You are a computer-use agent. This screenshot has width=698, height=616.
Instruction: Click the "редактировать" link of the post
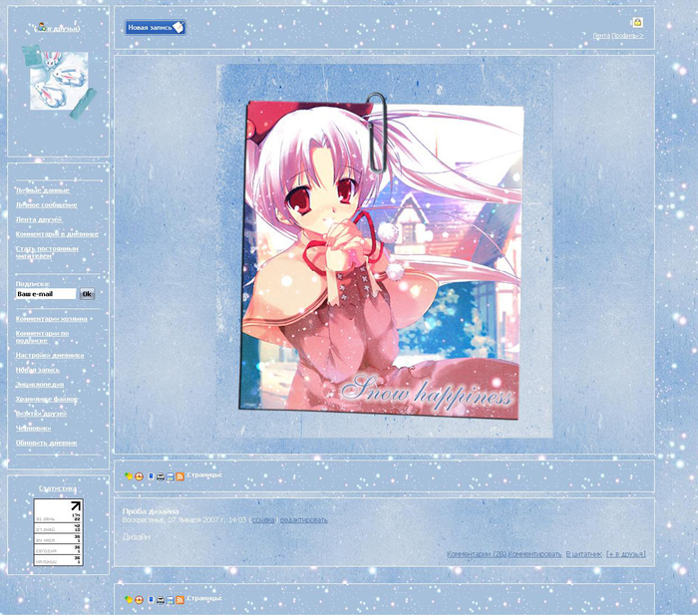[x=303, y=520]
